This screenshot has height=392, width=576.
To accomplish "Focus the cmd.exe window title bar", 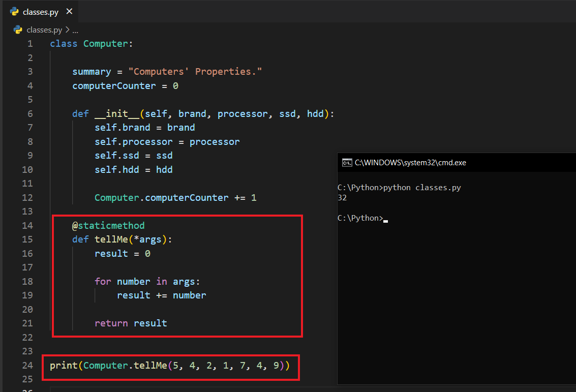I will 458,163.
